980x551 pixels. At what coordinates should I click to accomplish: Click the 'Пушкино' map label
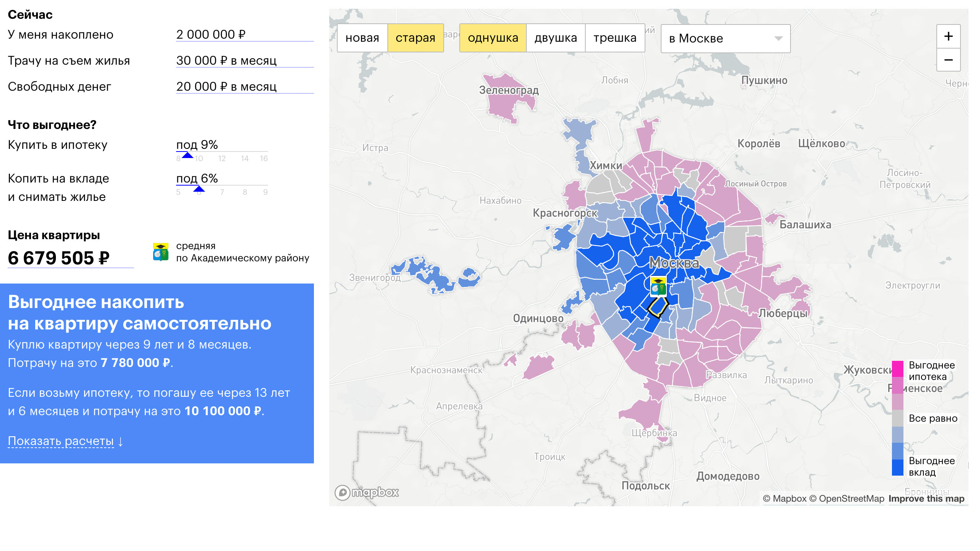tap(764, 80)
